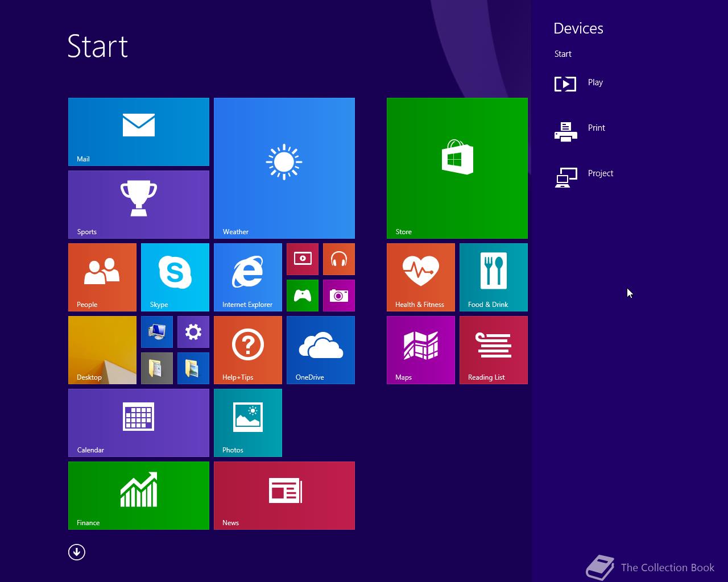The image size is (728, 582).
Task: Open the Camera small tile
Action: [x=339, y=296]
